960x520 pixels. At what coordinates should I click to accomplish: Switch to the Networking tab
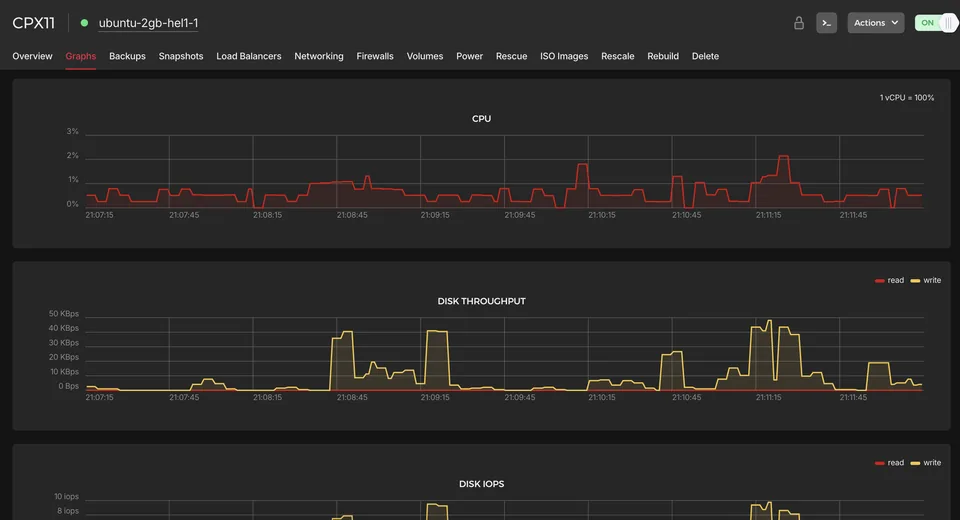pos(319,56)
